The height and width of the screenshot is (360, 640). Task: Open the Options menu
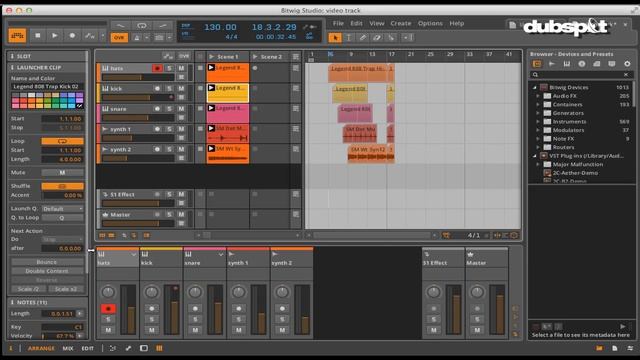[x=430, y=23]
